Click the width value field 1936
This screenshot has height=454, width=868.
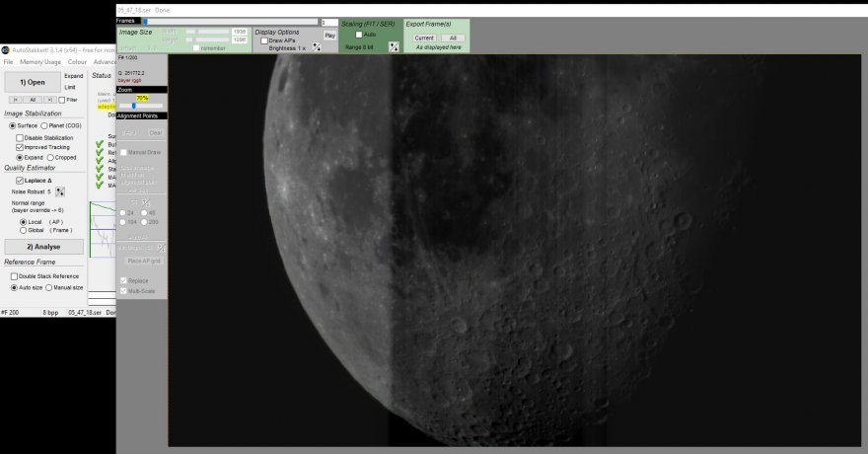[x=239, y=32]
